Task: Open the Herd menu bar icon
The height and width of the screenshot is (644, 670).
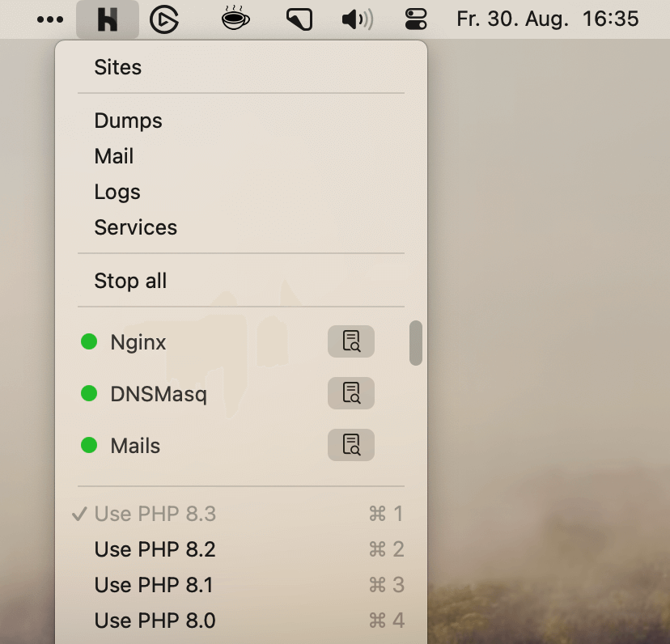Action: pos(108,19)
